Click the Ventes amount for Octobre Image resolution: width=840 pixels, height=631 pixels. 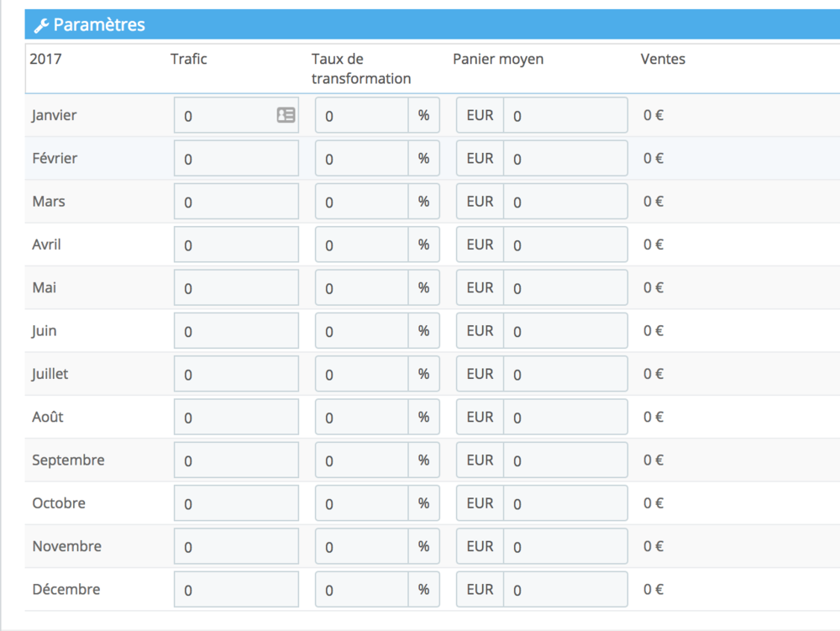[654, 503]
